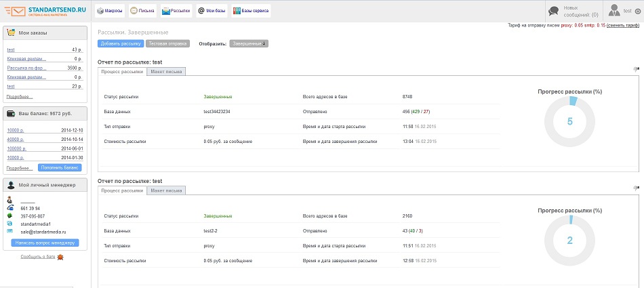The image size is (644, 288).
Task: Click the ICQ flower icon beside 397-095-807
Action: [x=10, y=216]
